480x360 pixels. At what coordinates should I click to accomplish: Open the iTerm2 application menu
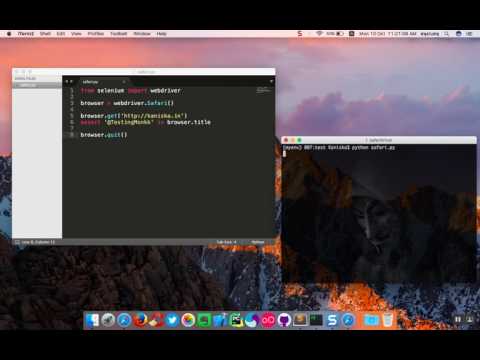[26, 34]
